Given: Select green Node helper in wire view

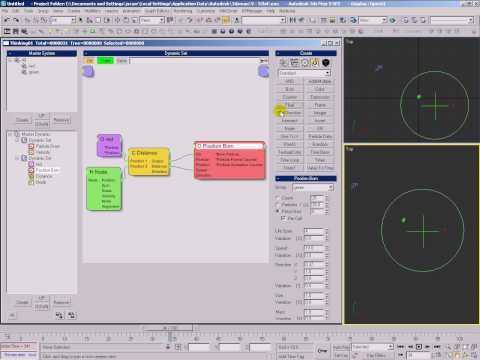Looking at the screenshot, I should tap(104, 189).
